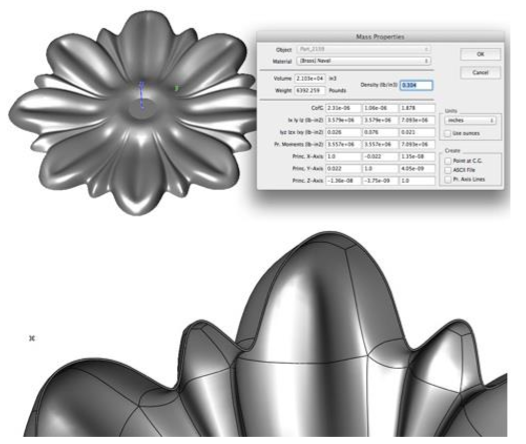Open the disabled Object dropdown list

[x=364, y=49]
